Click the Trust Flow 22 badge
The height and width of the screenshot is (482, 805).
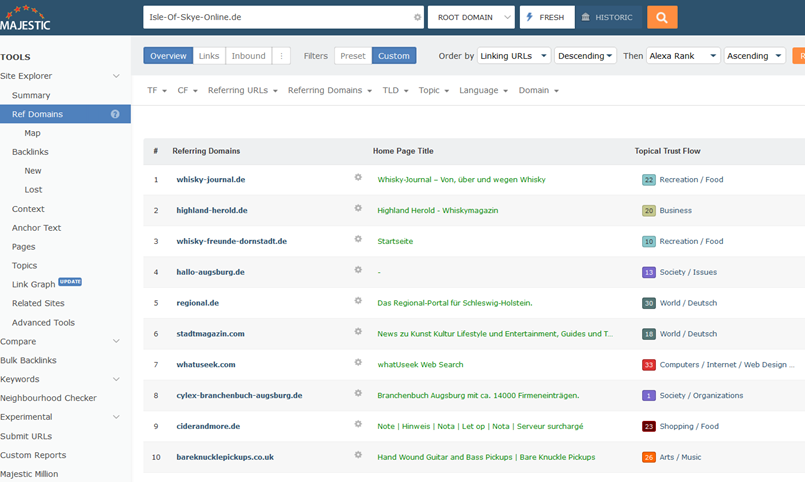coord(649,180)
